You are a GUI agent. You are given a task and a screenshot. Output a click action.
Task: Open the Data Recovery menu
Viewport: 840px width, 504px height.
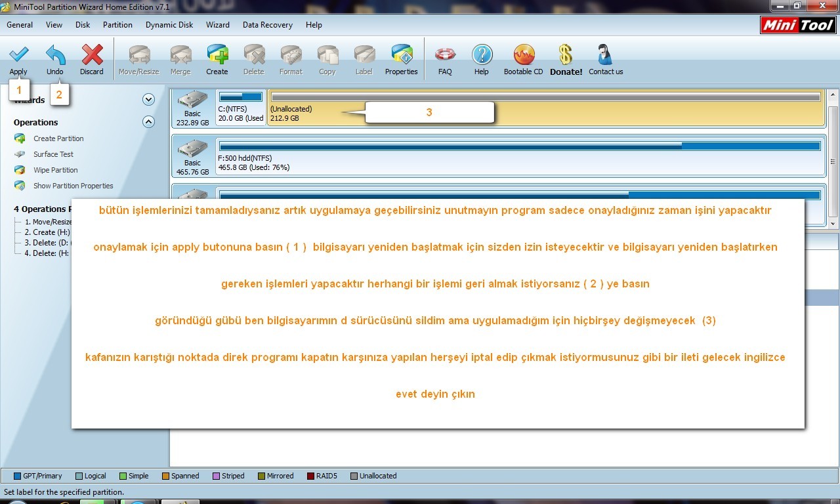(x=268, y=25)
